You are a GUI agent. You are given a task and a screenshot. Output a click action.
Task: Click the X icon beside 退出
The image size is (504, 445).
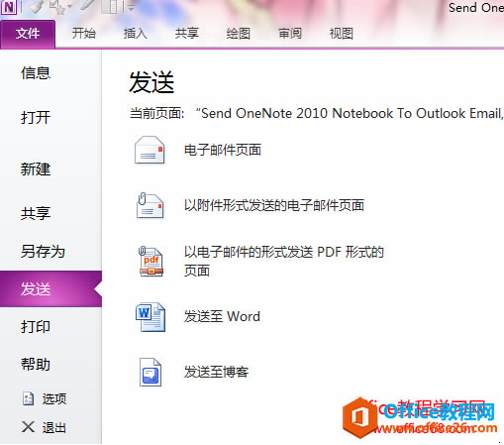tap(28, 427)
